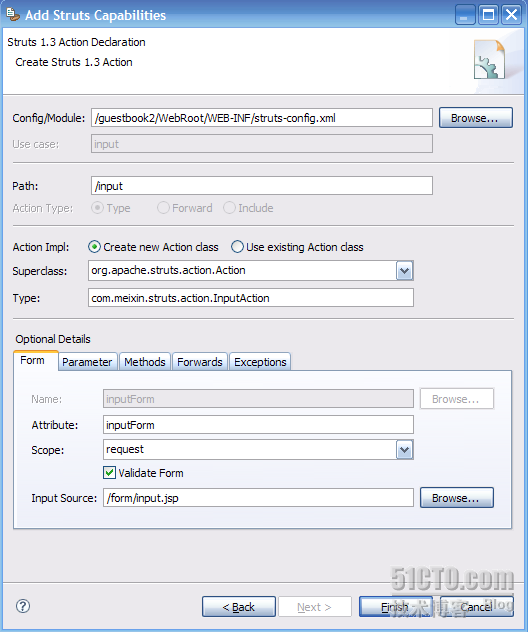Click the 'Optional Details' heading text

(x=53, y=339)
